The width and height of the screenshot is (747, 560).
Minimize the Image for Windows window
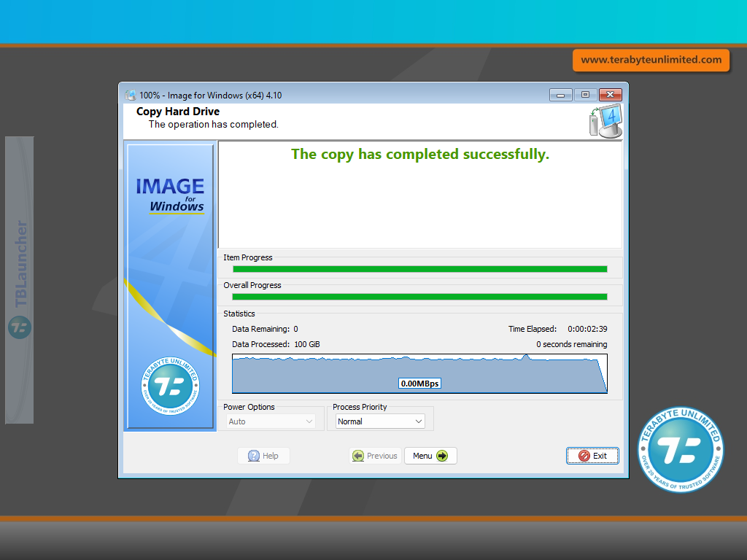coord(561,95)
